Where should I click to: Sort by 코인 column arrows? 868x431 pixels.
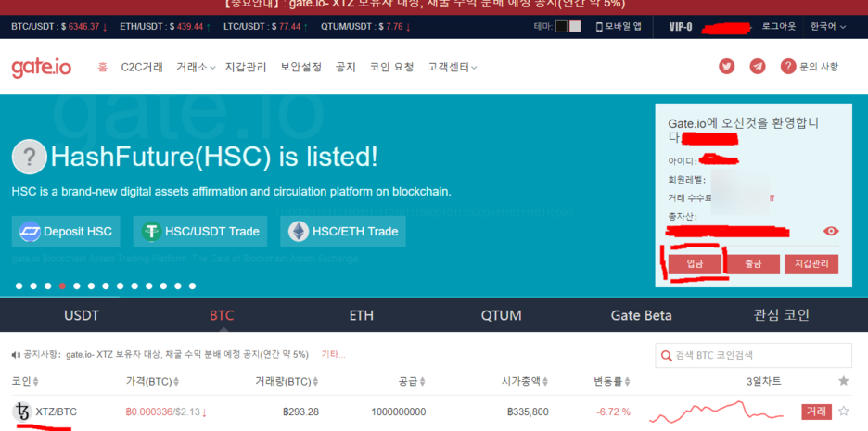36,381
